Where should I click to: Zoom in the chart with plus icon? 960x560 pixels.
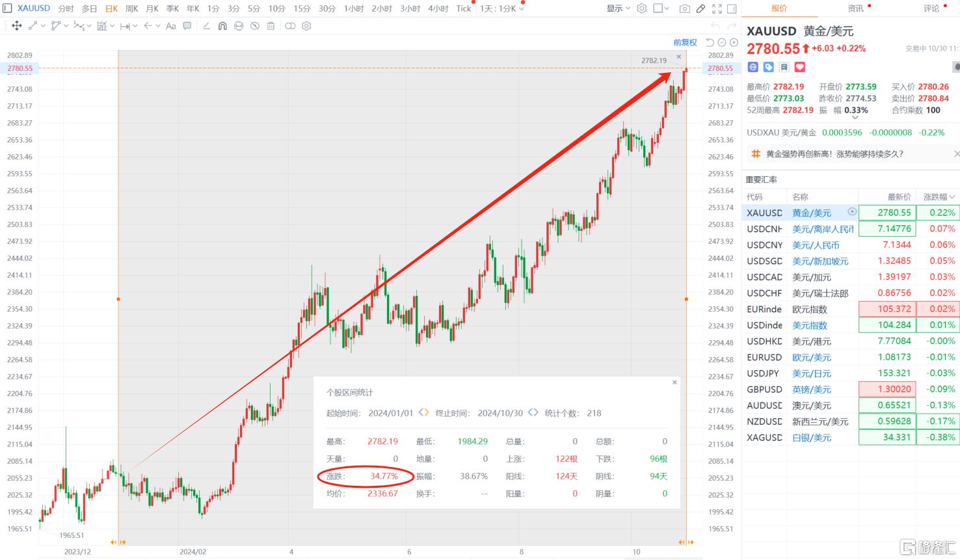click(x=734, y=42)
